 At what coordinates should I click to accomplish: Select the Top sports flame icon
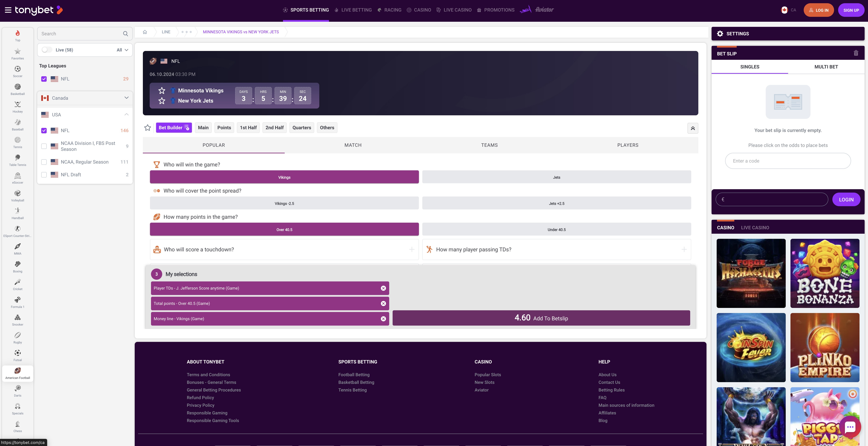(17, 33)
